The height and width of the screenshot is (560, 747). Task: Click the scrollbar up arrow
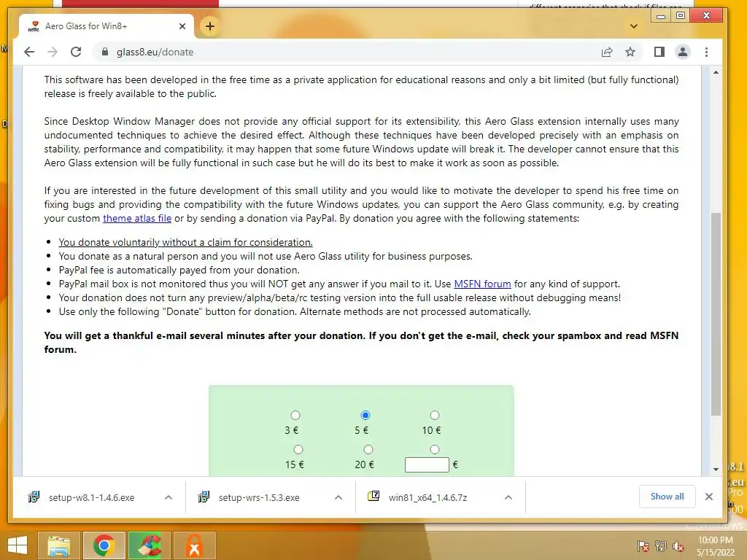tap(716, 72)
